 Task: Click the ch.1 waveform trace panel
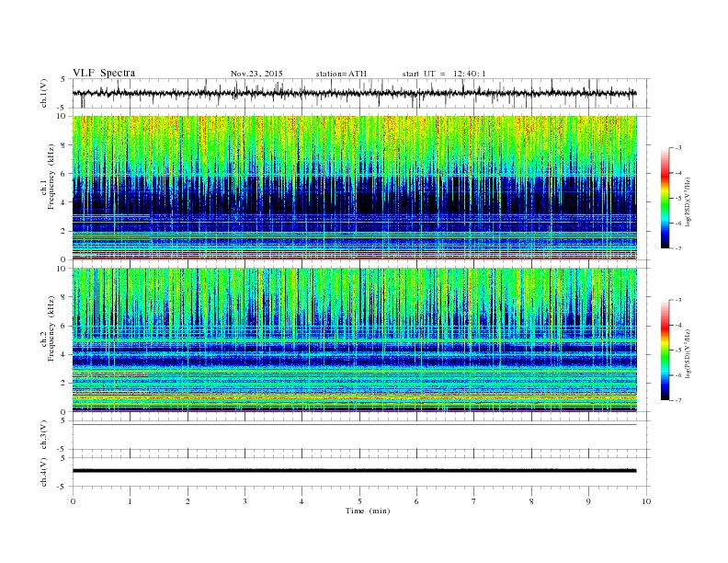(361, 93)
